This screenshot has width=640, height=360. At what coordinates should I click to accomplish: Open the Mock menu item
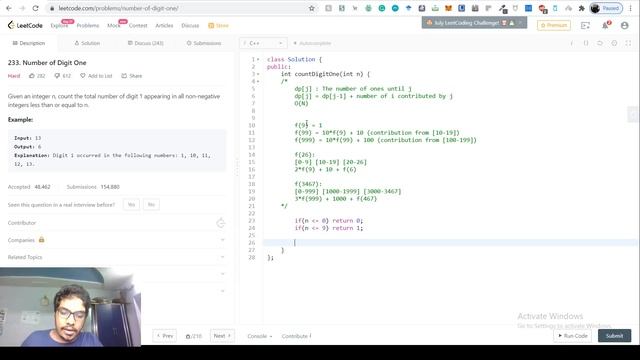coord(114,25)
